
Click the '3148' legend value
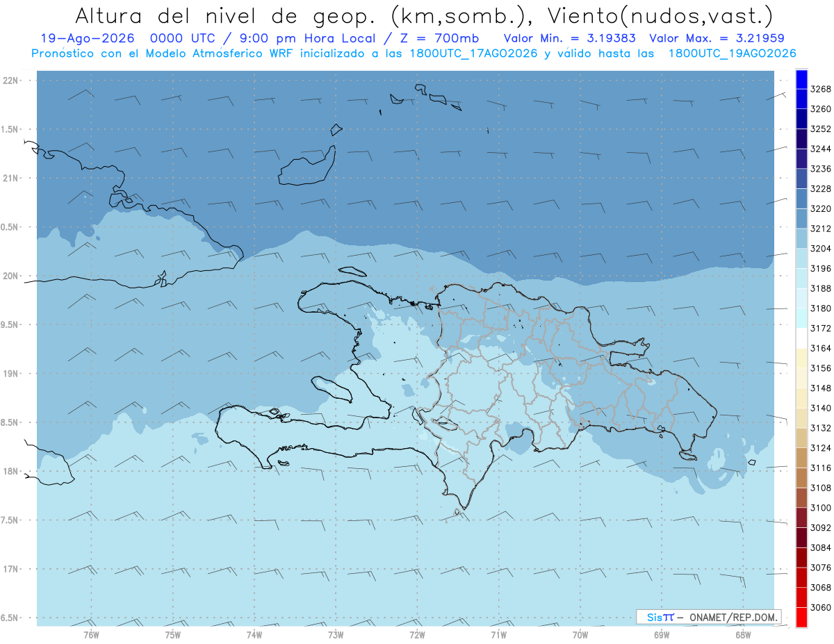coord(820,388)
